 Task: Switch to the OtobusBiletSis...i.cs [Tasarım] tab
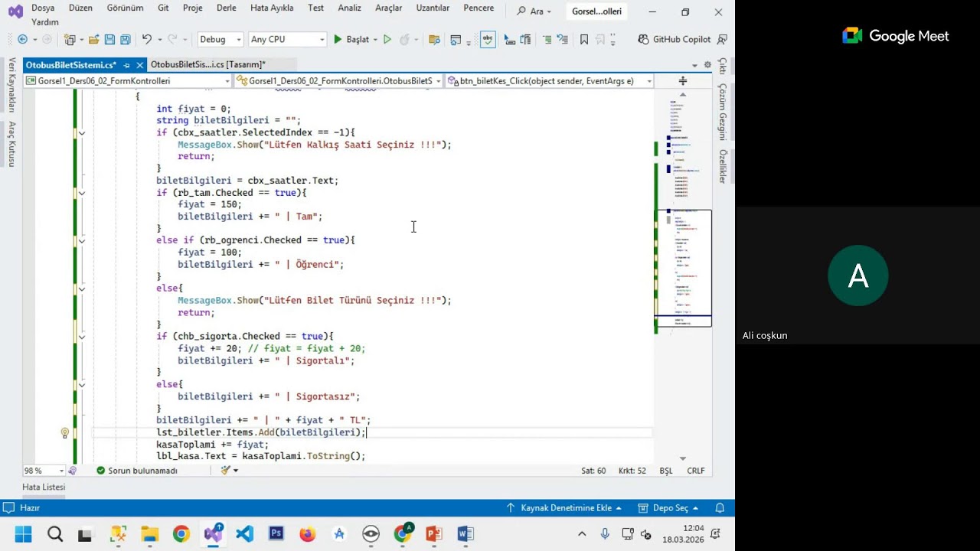point(208,65)
